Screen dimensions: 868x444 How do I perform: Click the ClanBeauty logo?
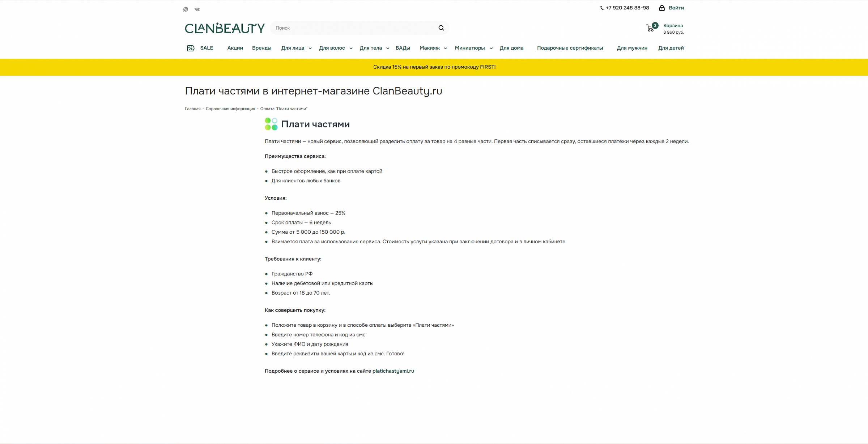[225, 28]
